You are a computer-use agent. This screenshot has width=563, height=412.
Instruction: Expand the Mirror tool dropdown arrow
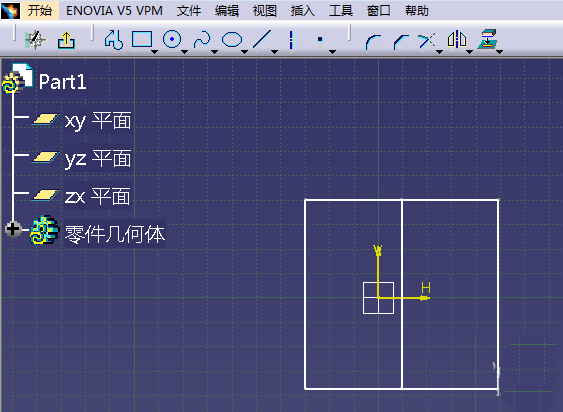(x=470, y=52)
